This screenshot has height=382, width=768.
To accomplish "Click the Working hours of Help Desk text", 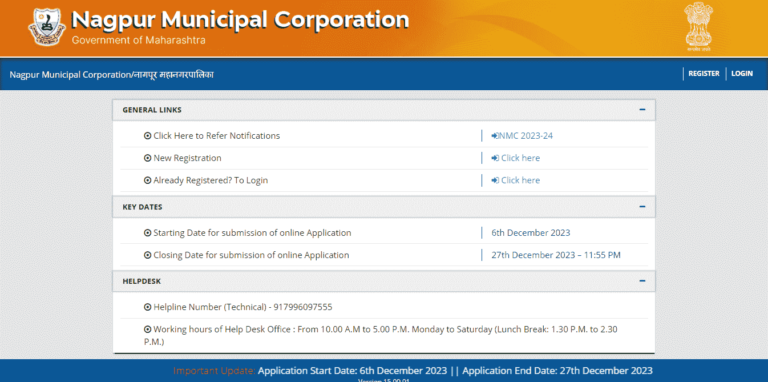I will tap(381, 335).
